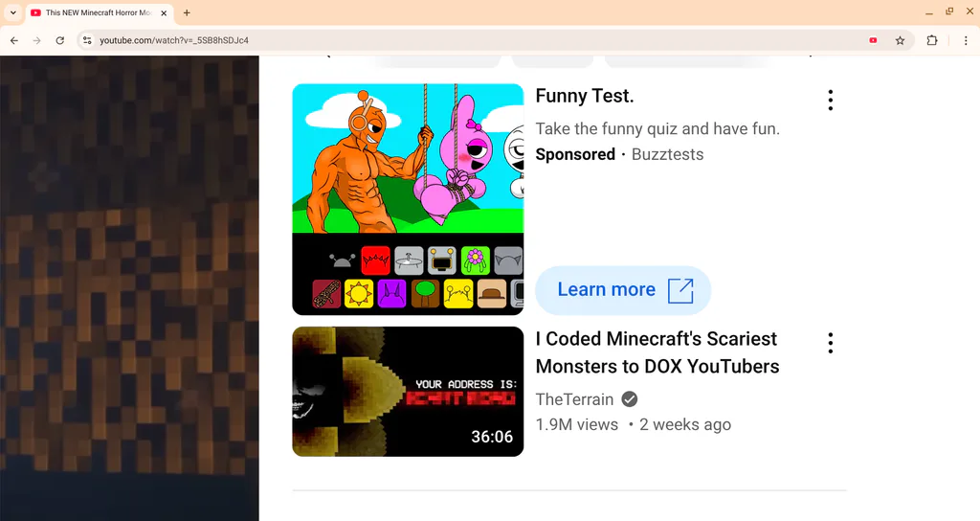Image resolution: width=980 pixels, height=521 pixels.
Task: Click the '1.9M views' text
Action: click(x=577, y=424)
